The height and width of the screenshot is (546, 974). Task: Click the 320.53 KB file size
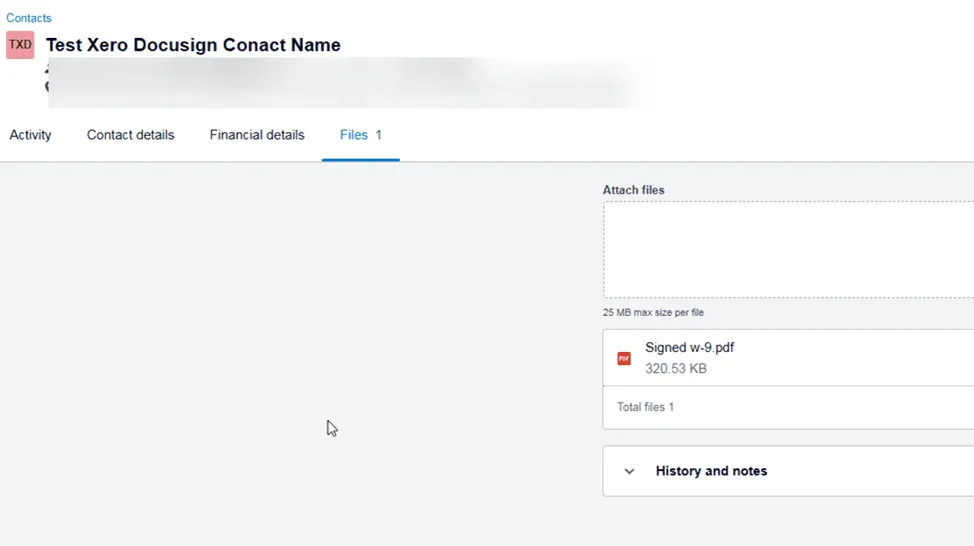(676, 368)
